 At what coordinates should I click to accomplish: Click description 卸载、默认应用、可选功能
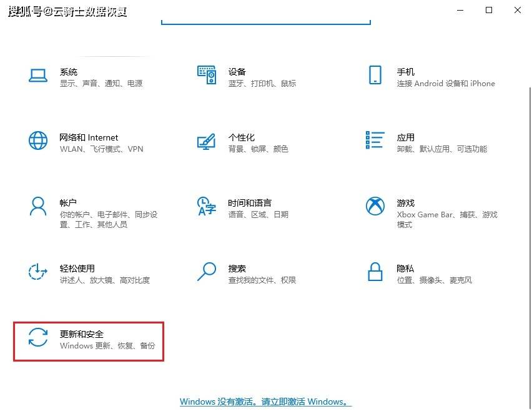coord(441,149)
